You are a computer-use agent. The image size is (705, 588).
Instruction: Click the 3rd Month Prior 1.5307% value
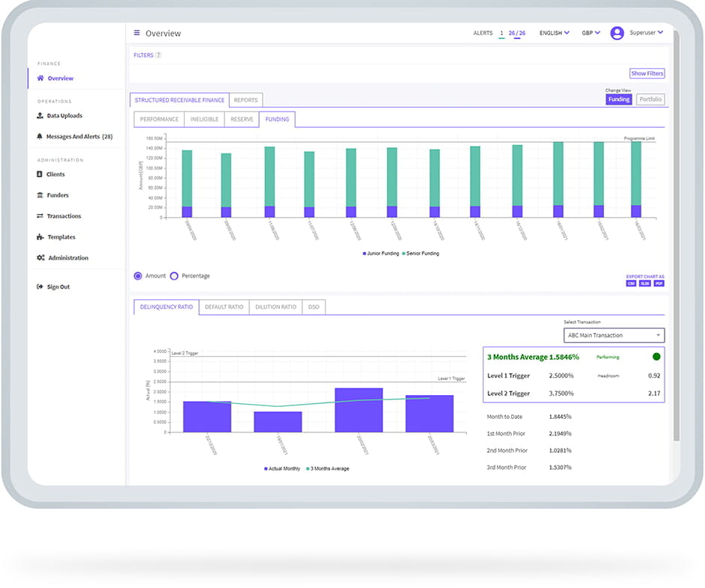click(x=560, y=468)
